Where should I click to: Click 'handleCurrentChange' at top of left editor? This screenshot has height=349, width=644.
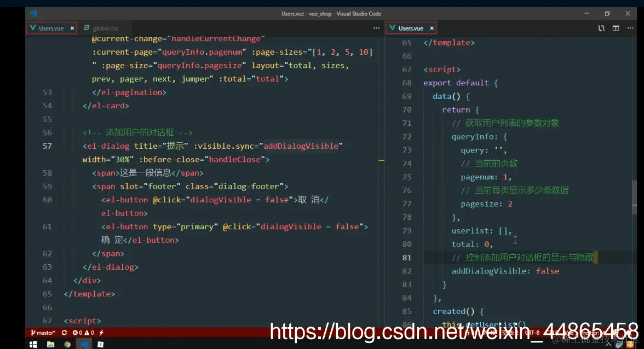click(x=216, y=39)
